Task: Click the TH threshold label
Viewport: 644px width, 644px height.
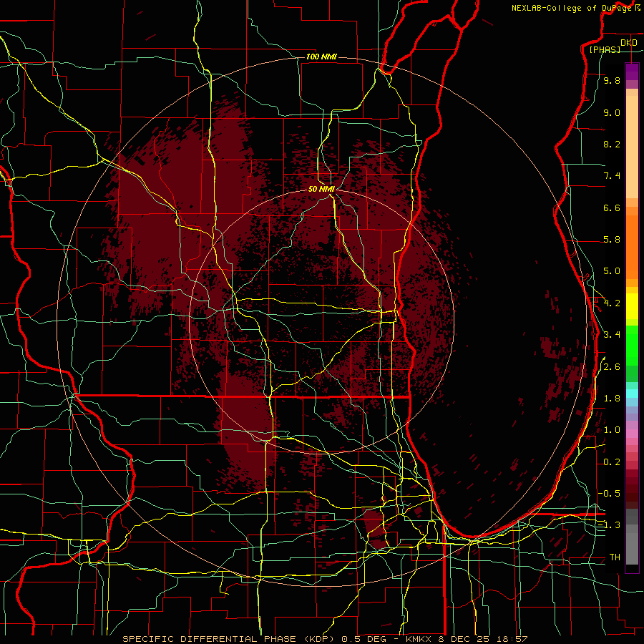Action: point(615,557)
